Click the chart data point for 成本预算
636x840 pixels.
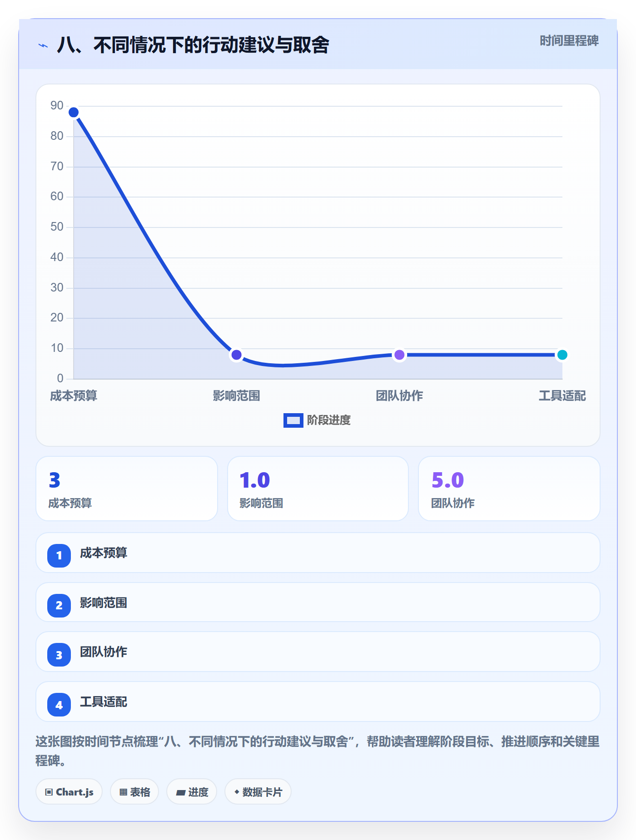(x=74, y=112)
